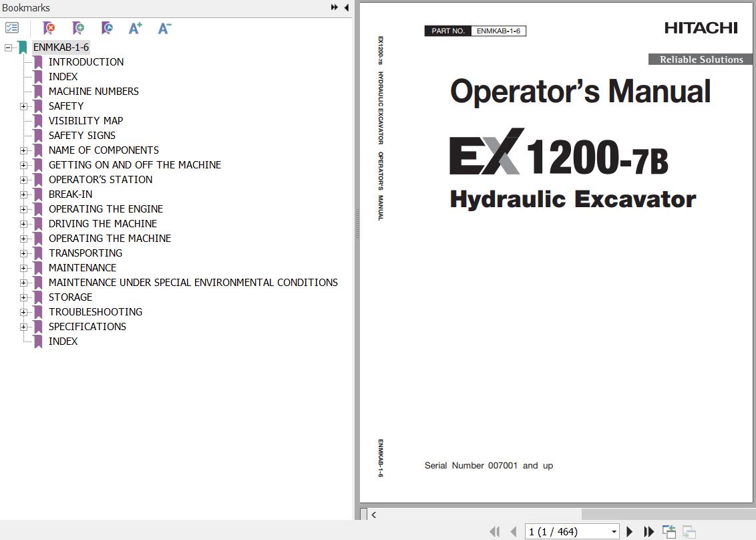Go to the next page
Viewport: 756px width, 540px height.
coord(629,532)
